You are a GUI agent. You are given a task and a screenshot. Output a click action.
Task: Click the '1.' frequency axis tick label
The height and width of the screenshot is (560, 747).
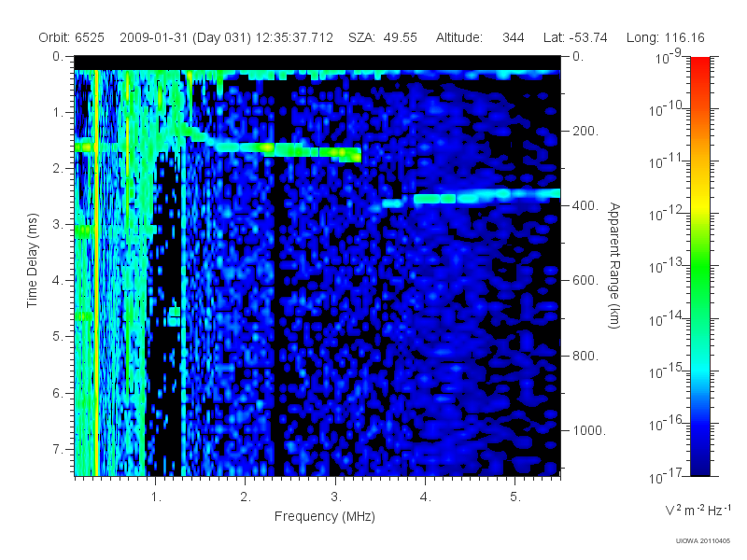(x=156, y=497)
